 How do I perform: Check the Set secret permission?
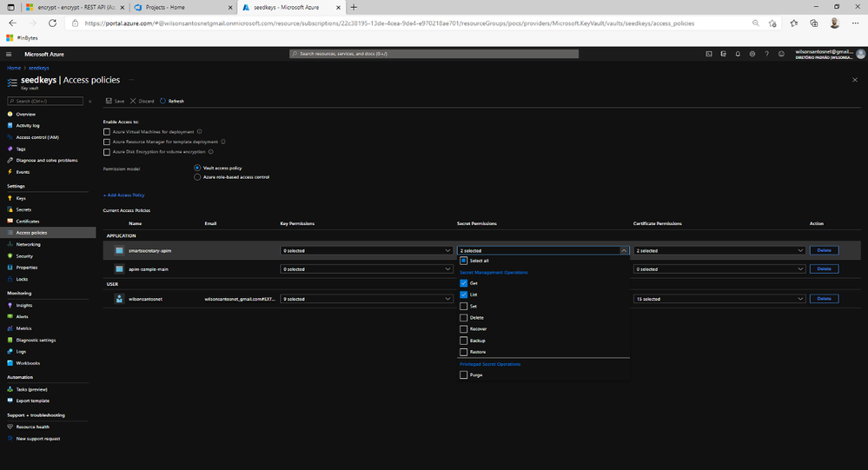point(463,306)
